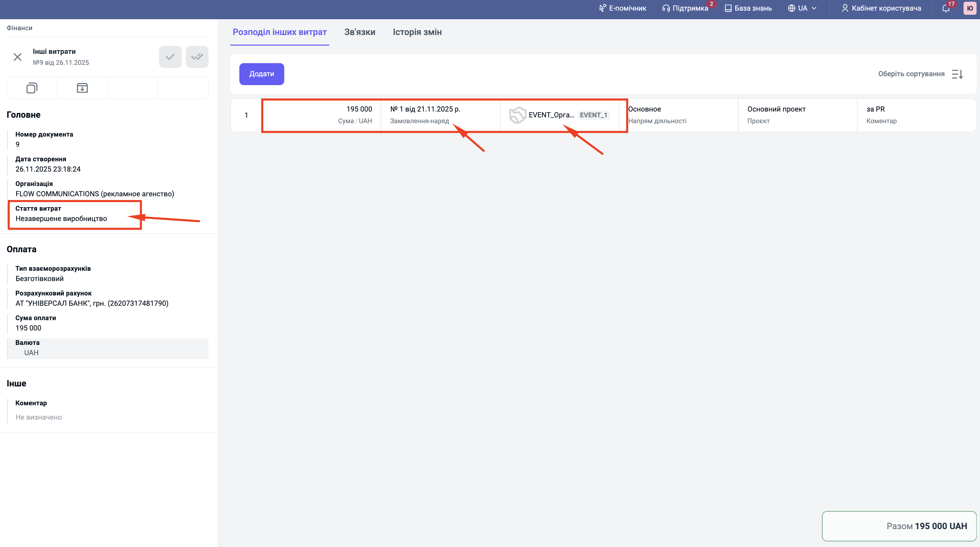Click the single checkmark save button
Image resolution: width=980 pixels, height=547 pixels.
170,57
